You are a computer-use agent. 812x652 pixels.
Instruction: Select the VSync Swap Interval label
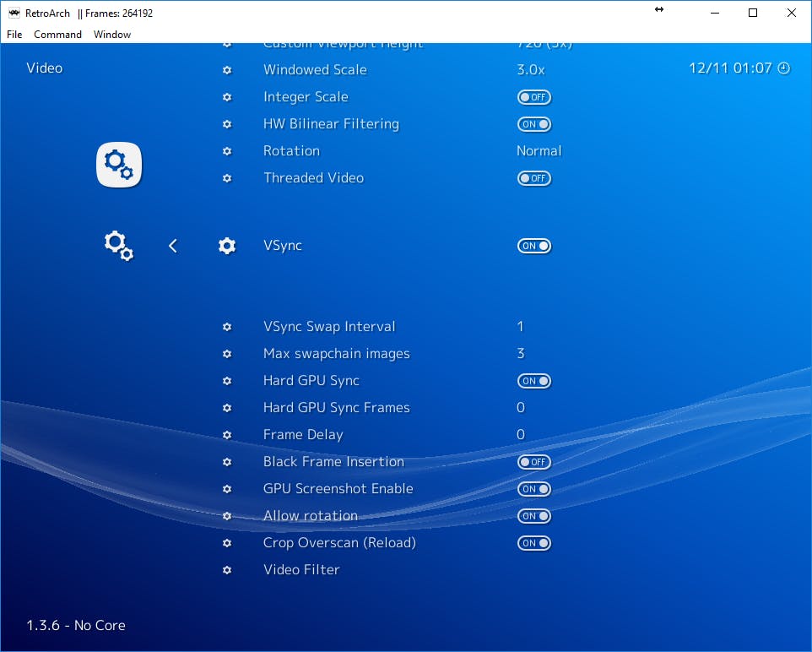pyautogui.click(x=329, y=327)
